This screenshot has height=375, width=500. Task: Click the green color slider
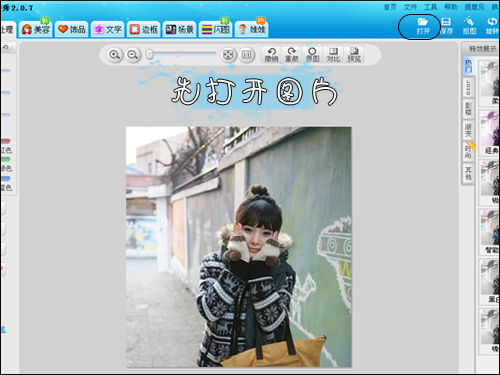pyautogui.click(x=5, y=160)
